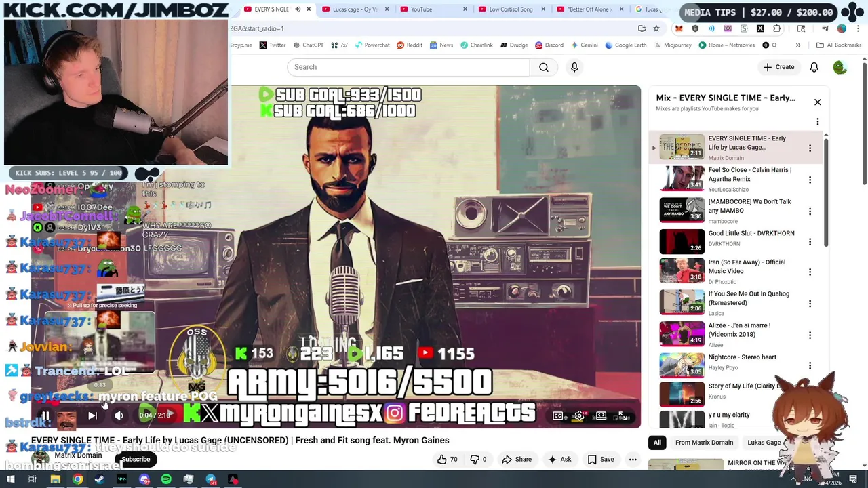
Task: Open Mix playlist header options menu
Action: click(817, 122)
